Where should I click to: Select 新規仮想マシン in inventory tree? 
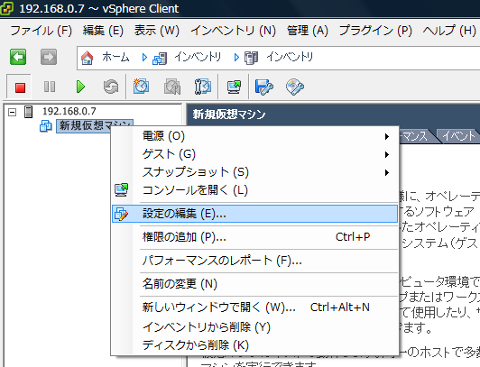[95, 126]
